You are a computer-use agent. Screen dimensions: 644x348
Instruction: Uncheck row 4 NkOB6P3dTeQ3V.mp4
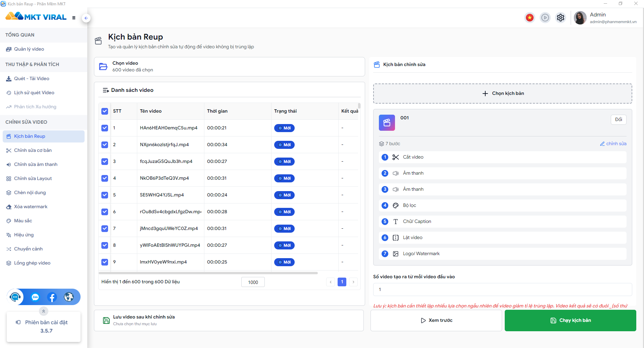tap(105, 178)
